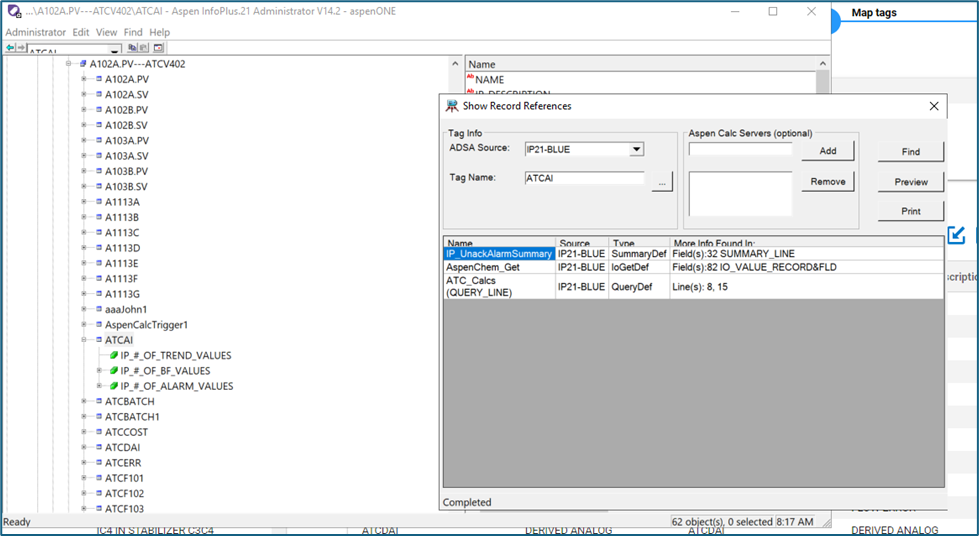979x536 pixels.
Task: Click the properties pane scroll up arrow
Action: coord(822,64)
